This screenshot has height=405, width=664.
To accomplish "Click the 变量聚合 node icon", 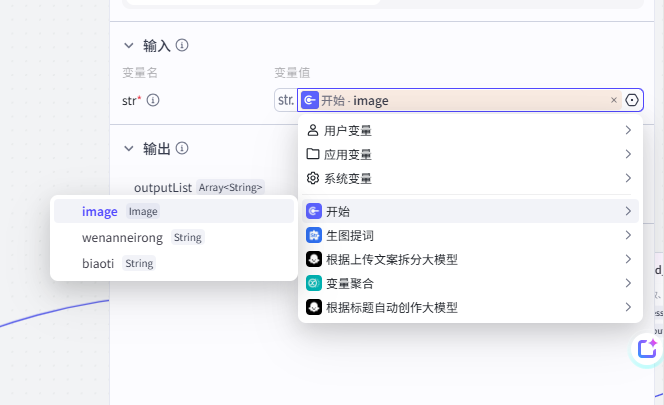I will pyautogui.click(x=313, y=284).
